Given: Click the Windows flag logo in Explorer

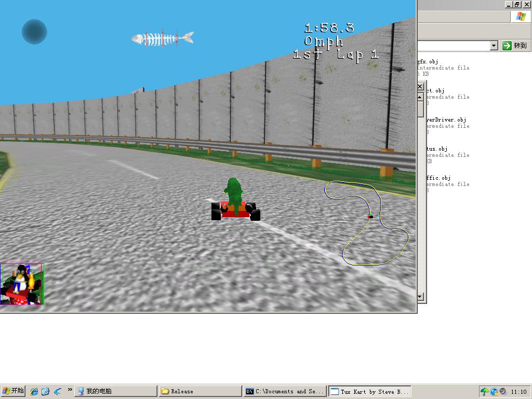Looking at the screenshot, I should pyautogui.click(x=521, y=16).
